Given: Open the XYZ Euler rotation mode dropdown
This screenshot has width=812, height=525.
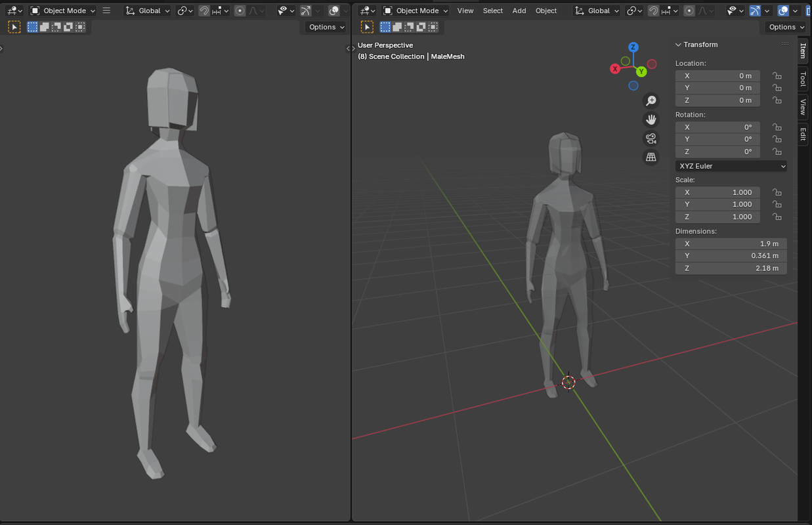Looking at the screenshot, I should click(x=731, y=166).
